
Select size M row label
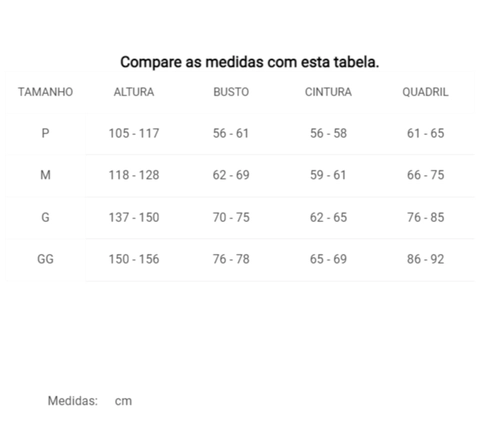[45, 175]
